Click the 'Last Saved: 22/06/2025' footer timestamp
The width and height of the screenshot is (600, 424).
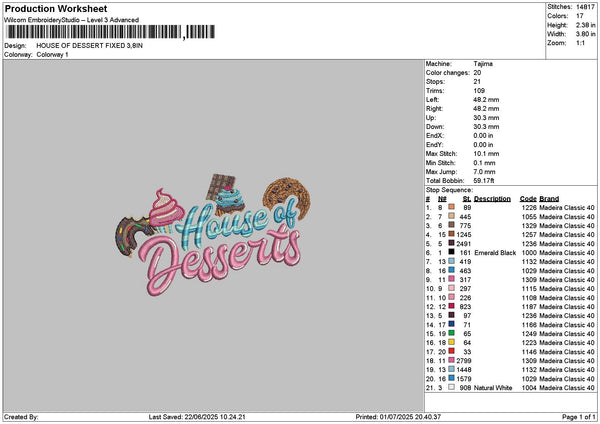[x=197, y=417]
